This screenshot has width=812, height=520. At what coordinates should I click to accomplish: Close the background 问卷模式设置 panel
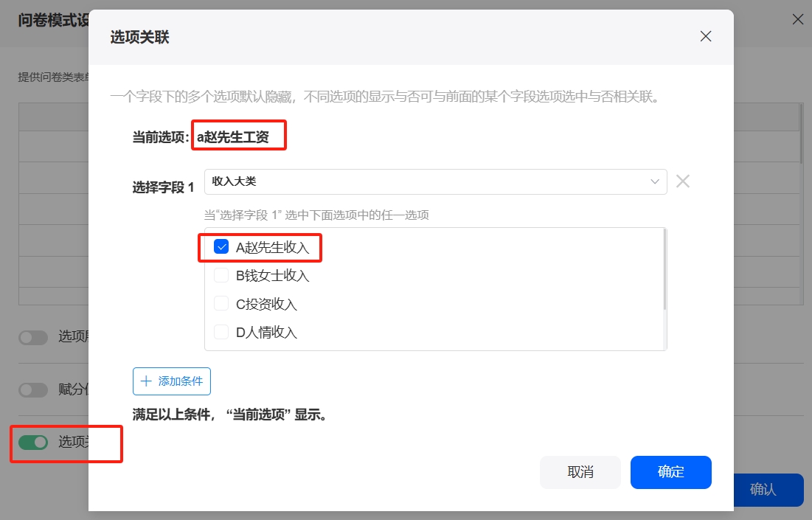click(x=797, y=20)
